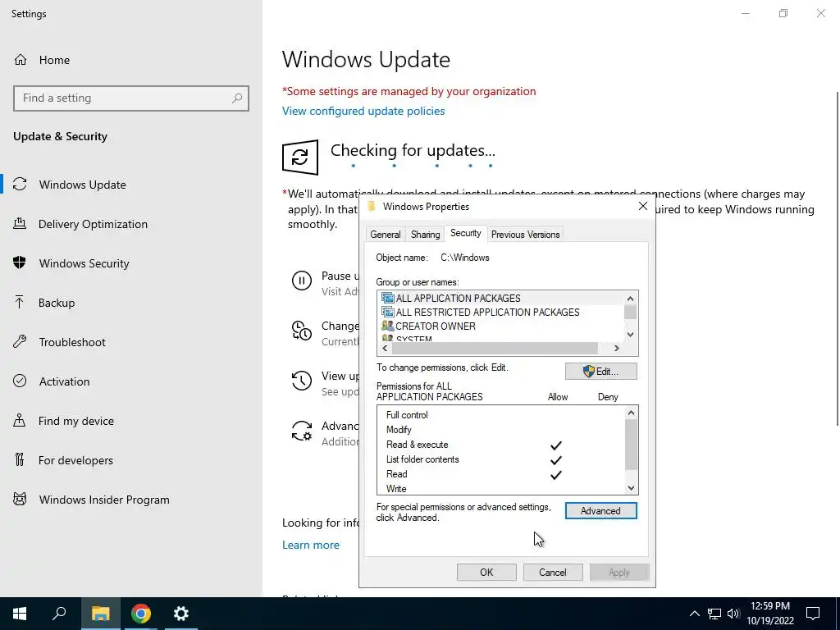
Task: Switch to File Explorer on the taskbar
Action: 100,614
